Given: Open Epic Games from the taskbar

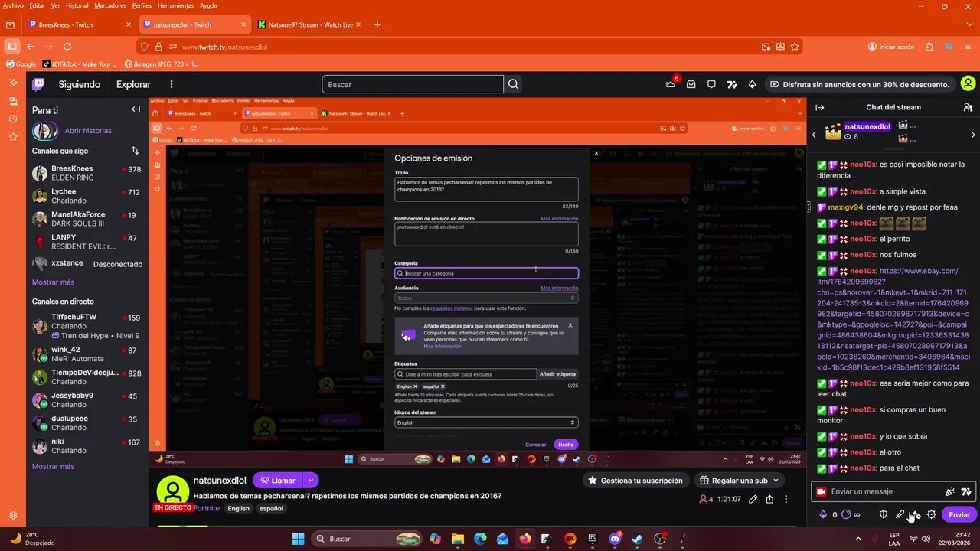Looking at the screenshot, I should pyautogui.click(x=592, y=539).
